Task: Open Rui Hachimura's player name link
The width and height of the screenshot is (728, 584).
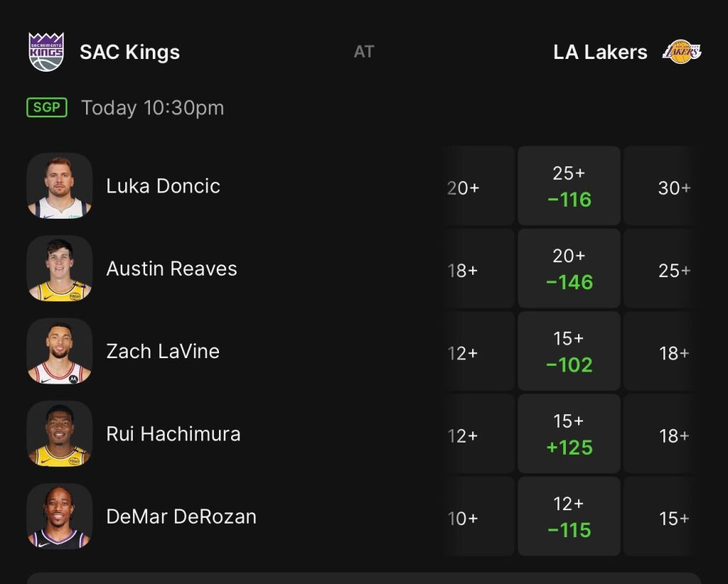Action: [173, 434]
